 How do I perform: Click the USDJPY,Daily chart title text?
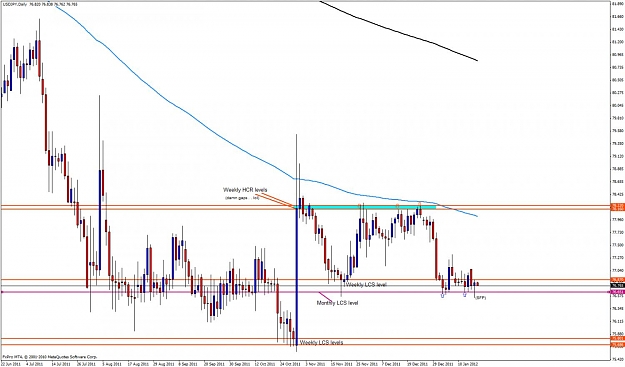(x=40, y=4)
